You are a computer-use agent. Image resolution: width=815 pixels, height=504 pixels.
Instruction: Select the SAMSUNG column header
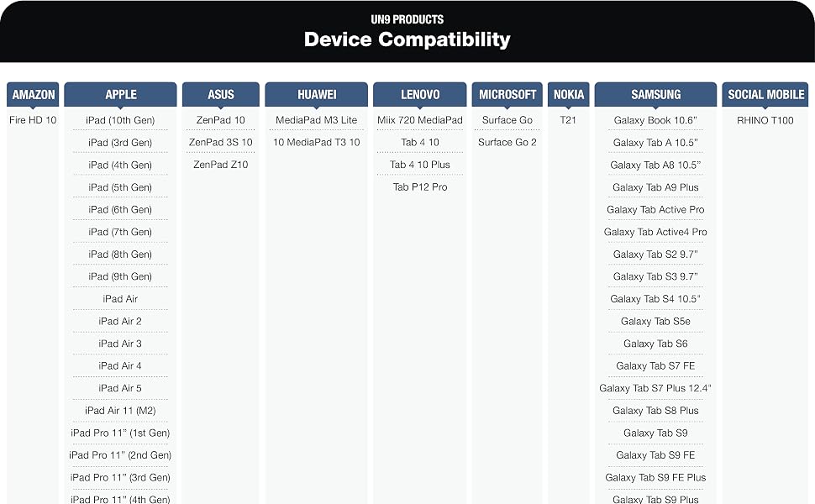pyautogui.click(x=655, y=95)
